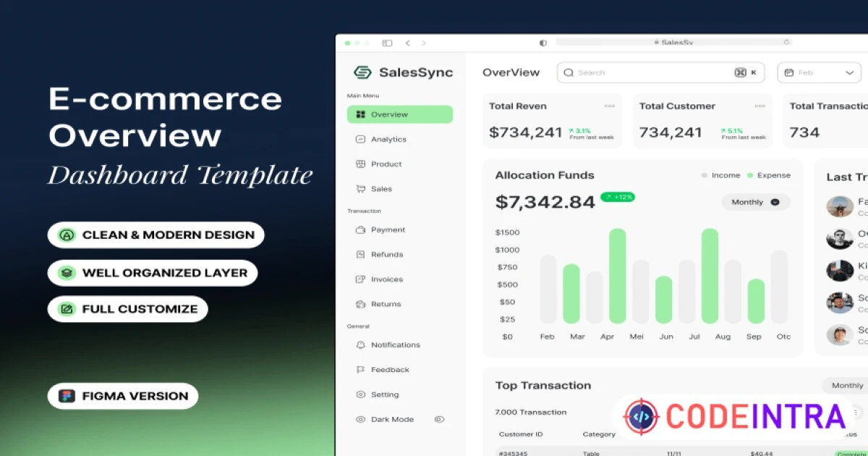Click the 734,241 Total Customer value
Viewport: 868px width, 456px height.
671,132
